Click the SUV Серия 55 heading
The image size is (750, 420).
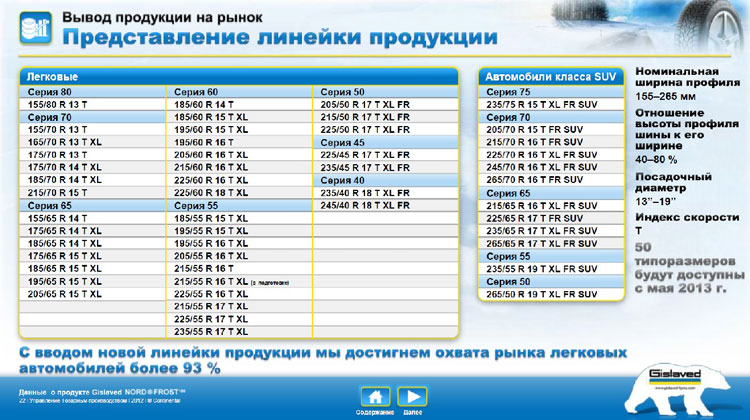pos(551,256)
